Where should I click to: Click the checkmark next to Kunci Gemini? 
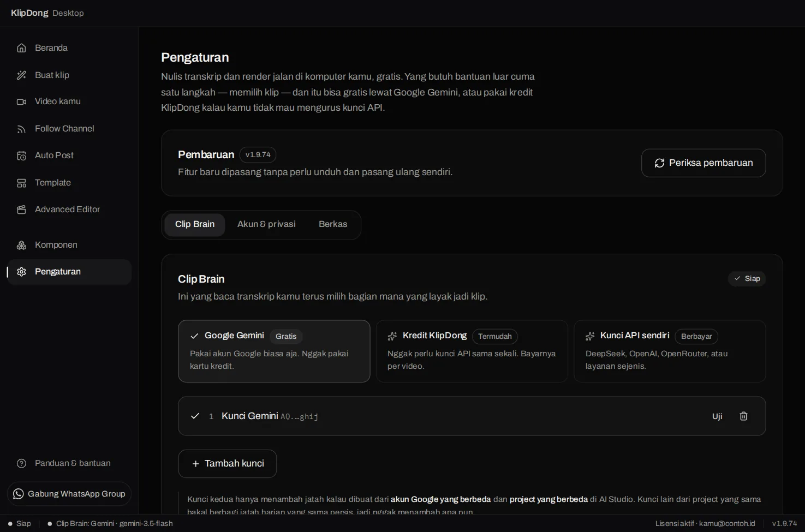point(195,416)
